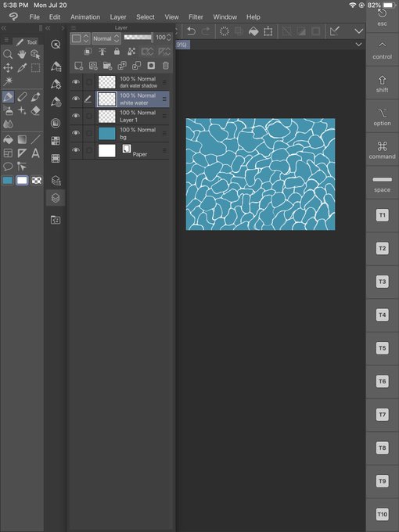The width and height of the screenshot is (399, 532).
Task: Pick the Text tool
Action: coord(36,153)
